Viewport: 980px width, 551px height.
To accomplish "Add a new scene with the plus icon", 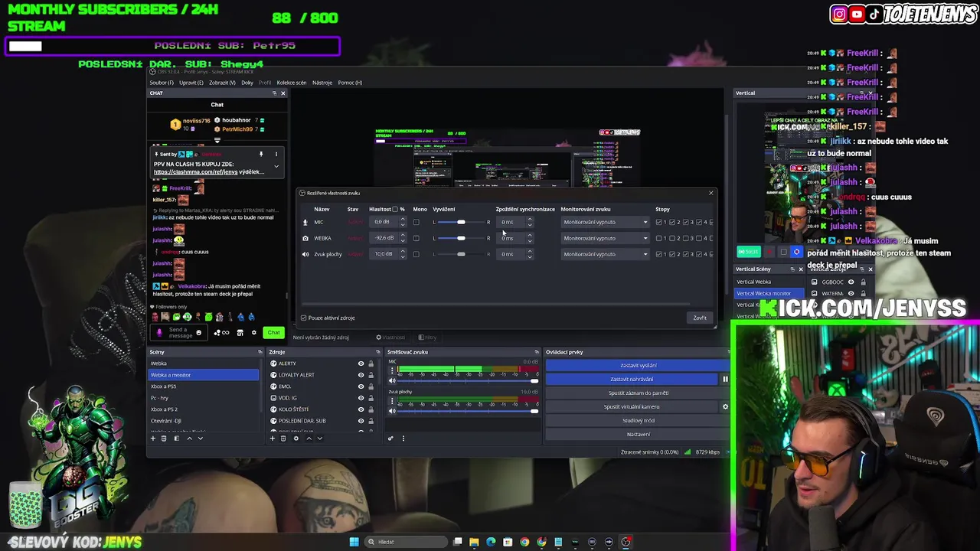I will click(x=153, y=439).
